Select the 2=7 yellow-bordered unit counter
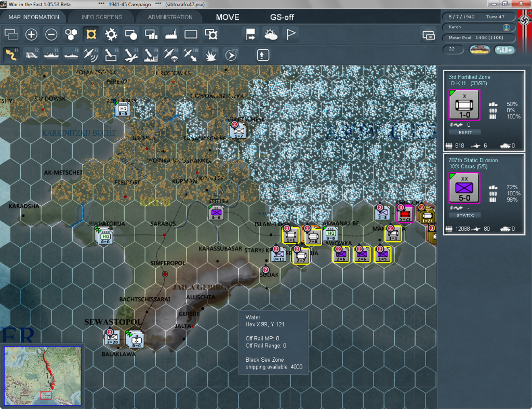532x409 pixels. click(x=301, y=256)
